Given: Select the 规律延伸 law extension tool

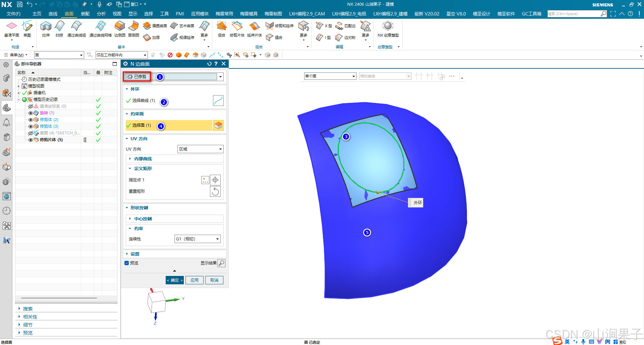Looking at the screenshot, I should (182, 38).
